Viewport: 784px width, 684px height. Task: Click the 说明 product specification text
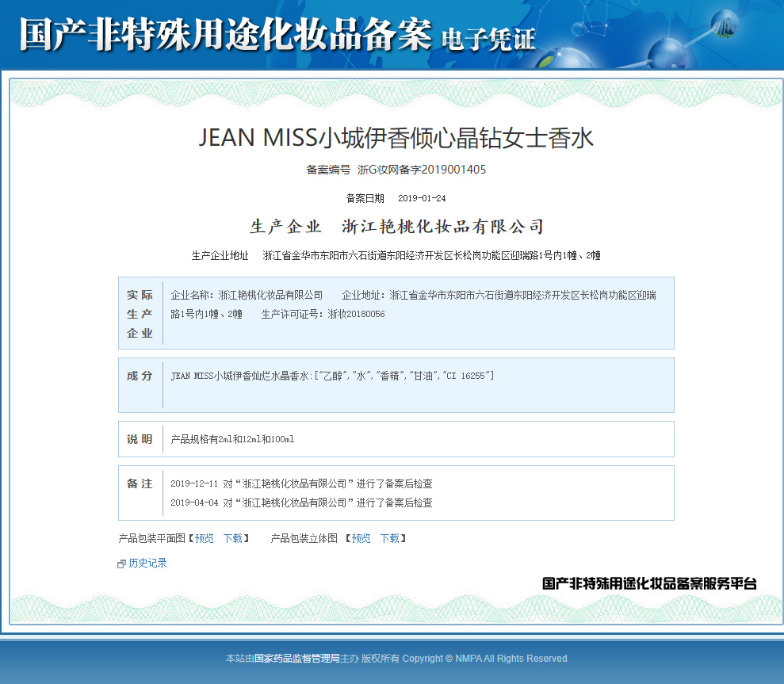pyautogui.click(x=232, y=440)
